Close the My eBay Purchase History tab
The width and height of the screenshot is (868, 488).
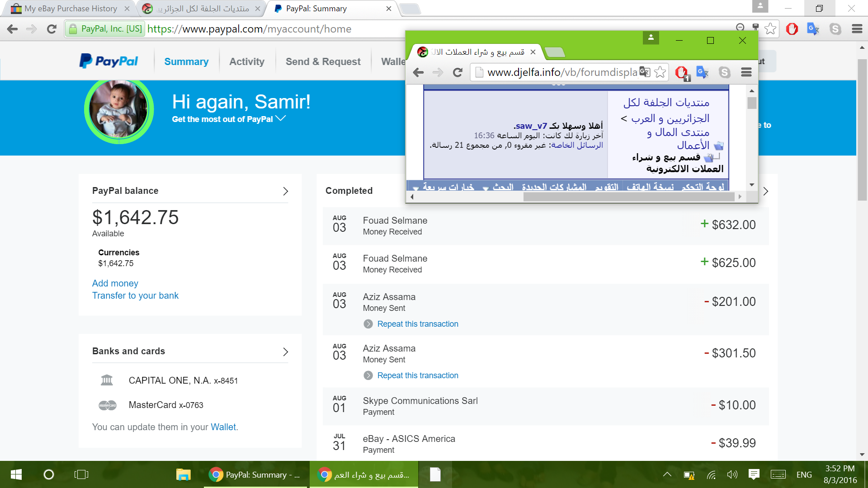click(x=127, y=9)
